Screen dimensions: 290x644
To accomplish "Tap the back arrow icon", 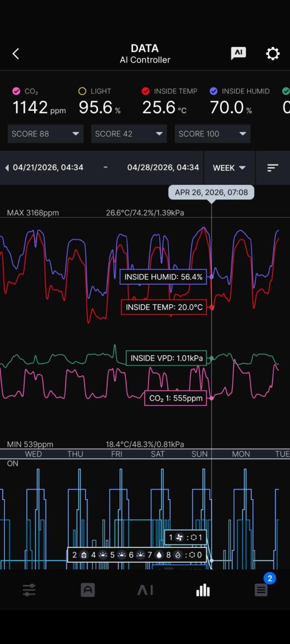I will pyautogui.click(x=16, y=54).
